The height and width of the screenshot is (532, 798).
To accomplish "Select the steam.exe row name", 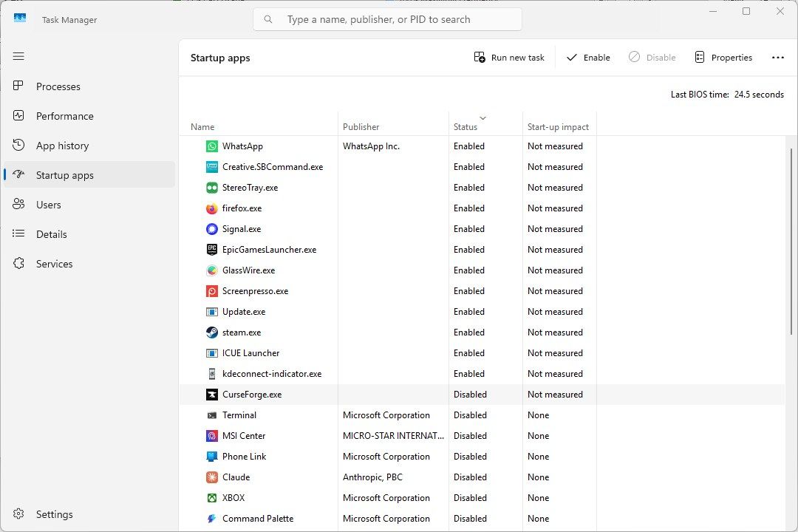I will tap(241, 332).
